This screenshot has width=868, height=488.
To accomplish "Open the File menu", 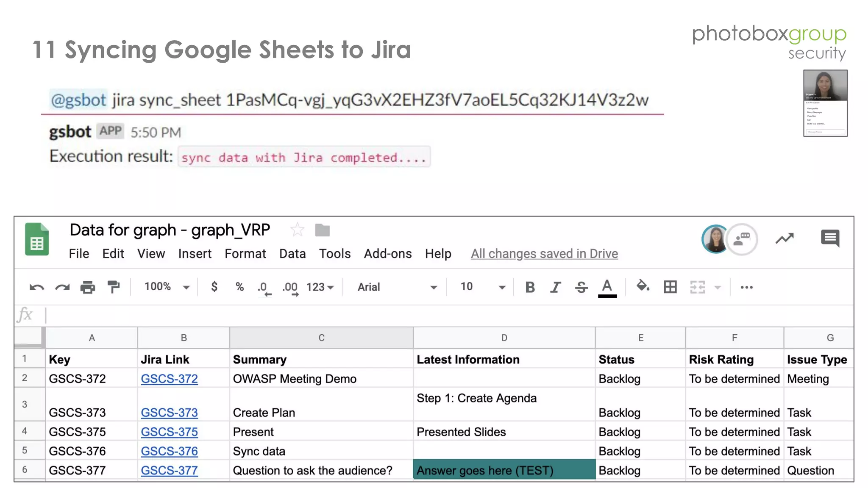I will coord(79,253).
